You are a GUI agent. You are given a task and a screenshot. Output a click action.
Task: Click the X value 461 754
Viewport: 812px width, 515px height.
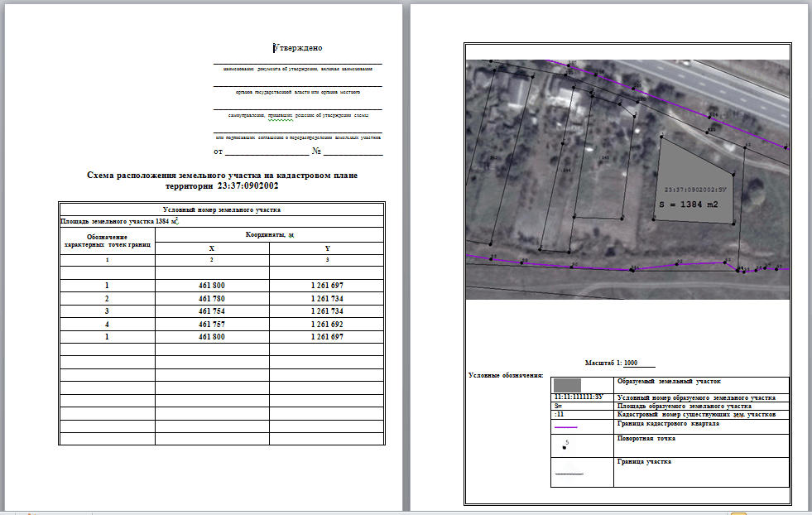click(x=212, y=310)
